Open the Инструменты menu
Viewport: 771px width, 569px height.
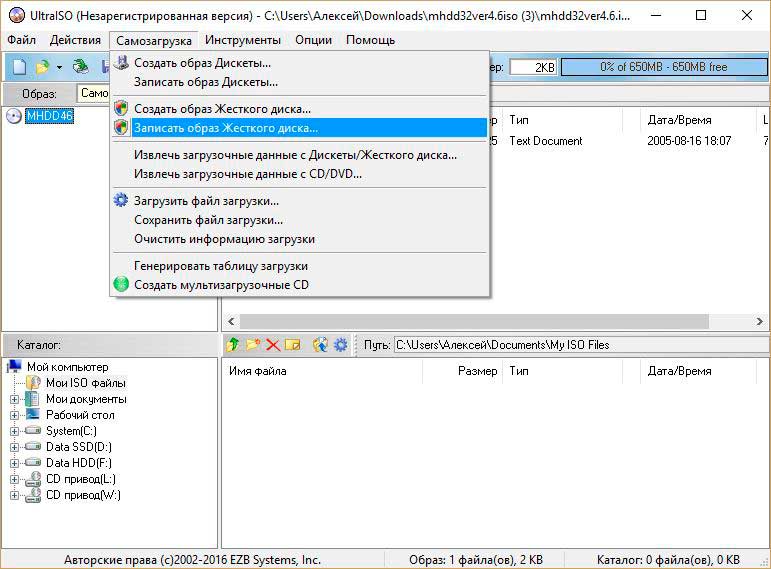pyautogui.click(x=243, y=40)
